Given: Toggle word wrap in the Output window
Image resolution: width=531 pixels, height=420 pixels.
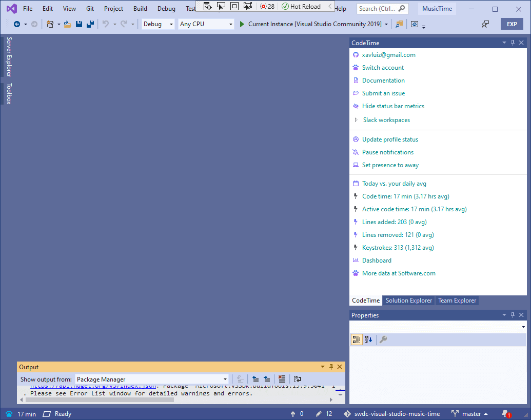Looking at the screenshot, I should point(298,379).
